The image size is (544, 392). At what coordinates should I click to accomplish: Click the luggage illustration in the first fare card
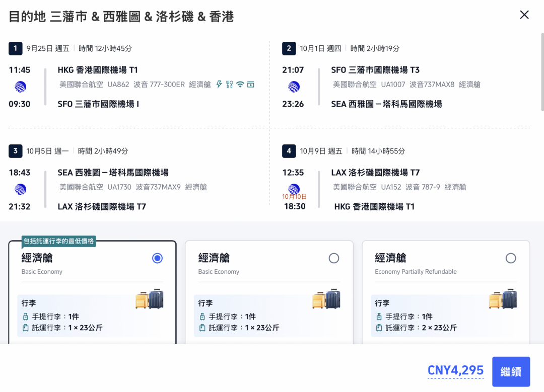coord(150,299)
